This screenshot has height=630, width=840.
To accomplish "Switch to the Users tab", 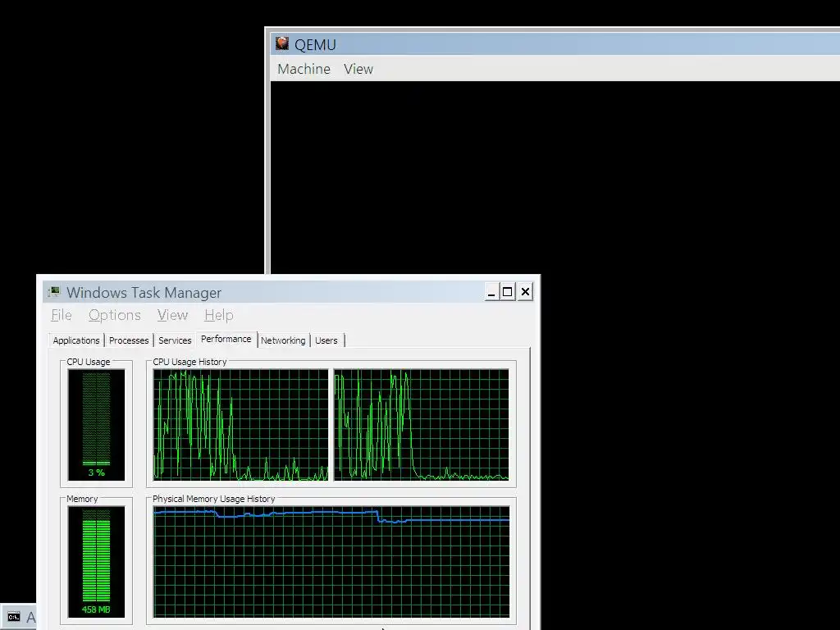I will pos(326,340).
